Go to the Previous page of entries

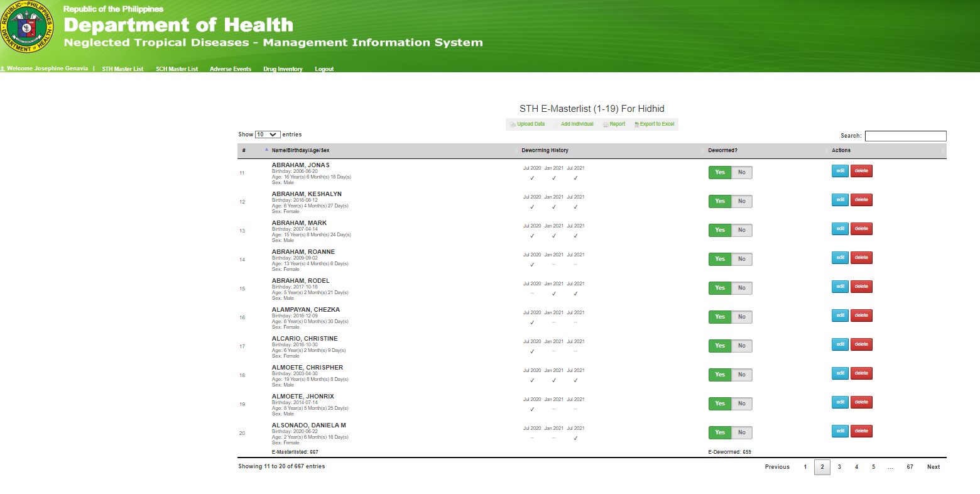click(777, 467)
